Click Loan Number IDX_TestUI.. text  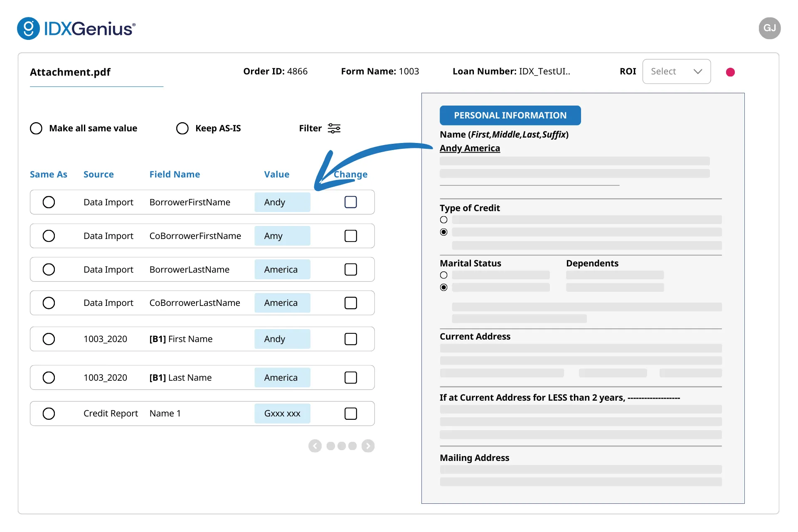pyautogui.click(x=511, y=71)
